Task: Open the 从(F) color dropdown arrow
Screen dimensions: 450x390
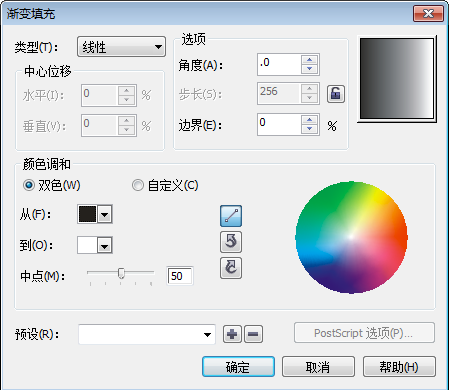Action: tap(105, 214)
